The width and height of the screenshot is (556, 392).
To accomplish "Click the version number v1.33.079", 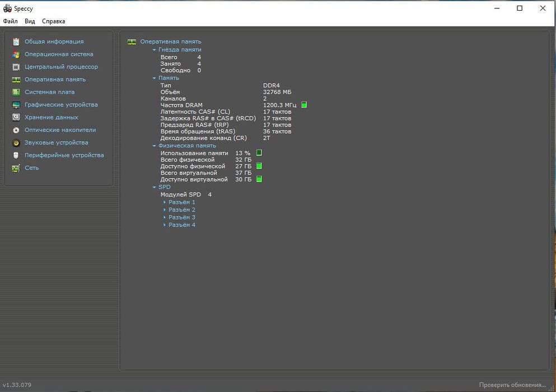I will tap(17, 385).
